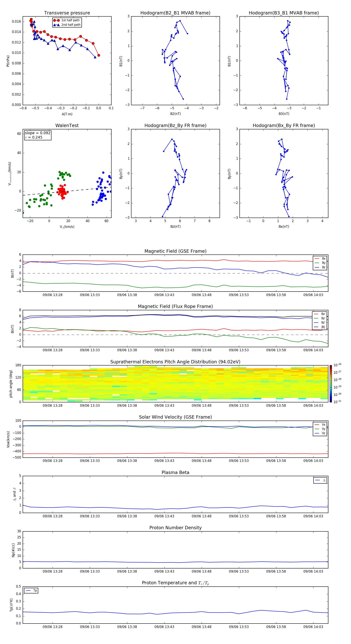
Task: Click the "slope = 0.092" annotation
Action: (x=37, y=133)
